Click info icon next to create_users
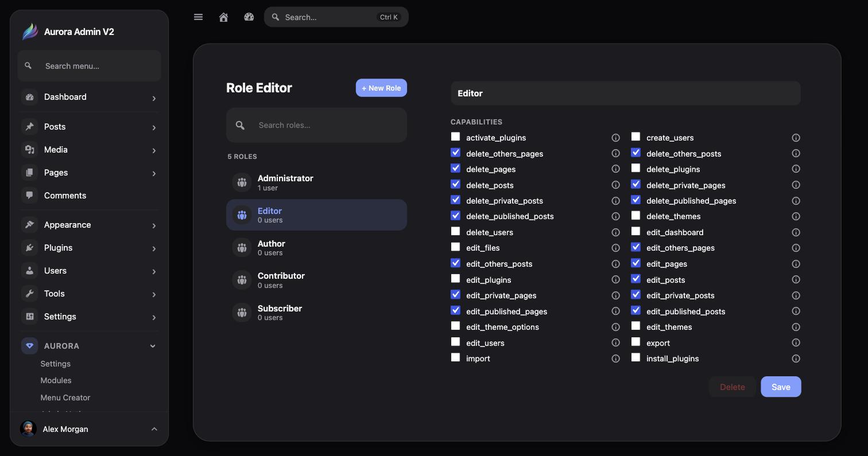 pos(796,138)
